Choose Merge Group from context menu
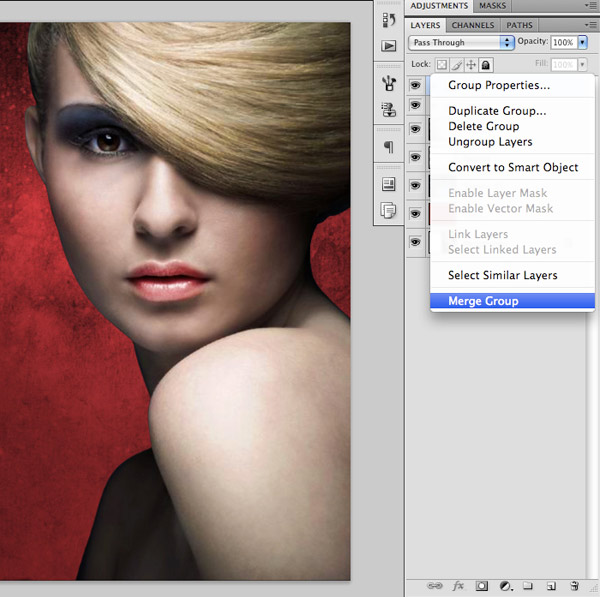The height and width of the screenshot is (597, 600). (x=483, y=301)
